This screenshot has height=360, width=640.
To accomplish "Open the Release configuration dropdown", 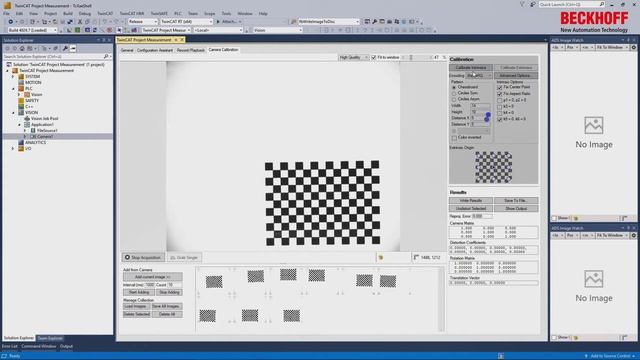I will point(143,22).
